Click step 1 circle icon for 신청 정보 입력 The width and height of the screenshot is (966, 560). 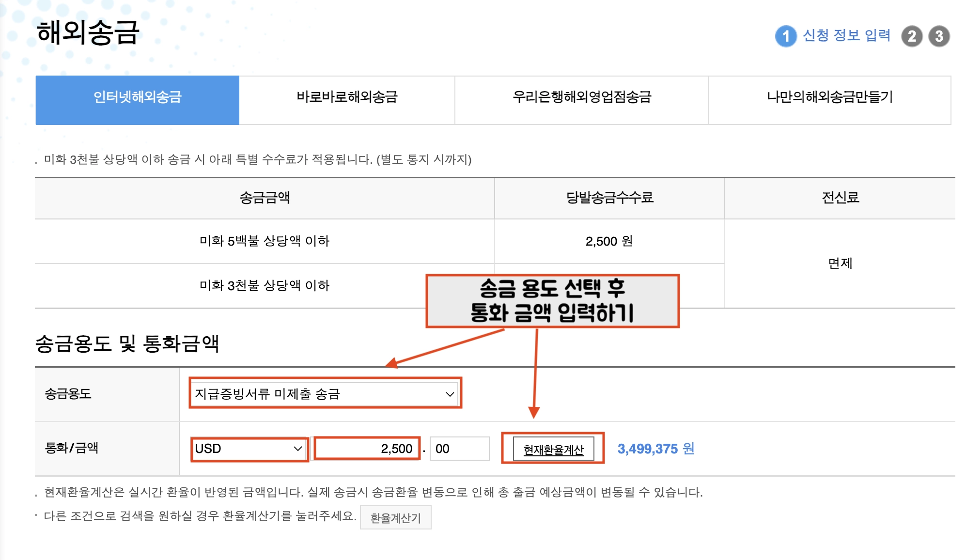786,36
